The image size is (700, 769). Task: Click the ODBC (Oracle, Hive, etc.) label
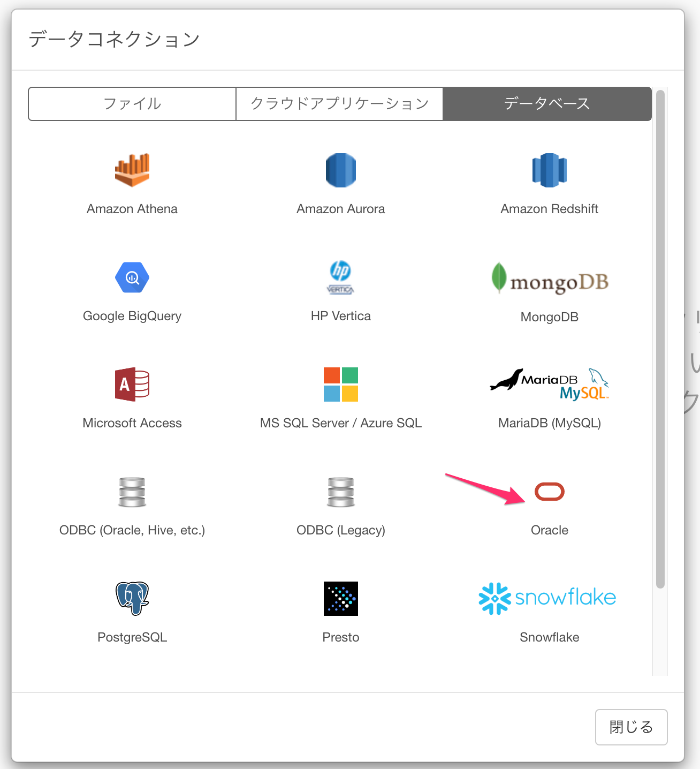132,530
